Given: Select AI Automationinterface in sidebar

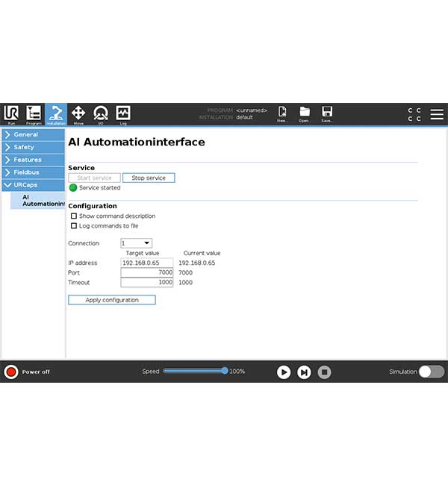Looking at the screenshot, I should [x=38, y=201].
